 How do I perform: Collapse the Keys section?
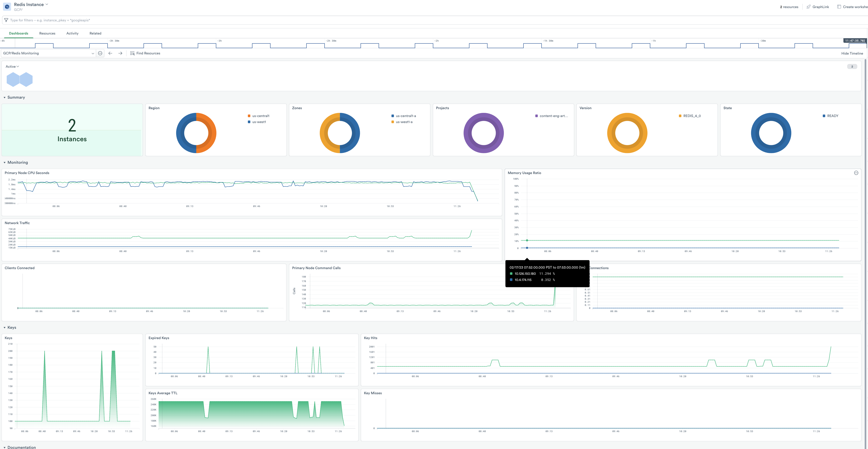[4, 327]
